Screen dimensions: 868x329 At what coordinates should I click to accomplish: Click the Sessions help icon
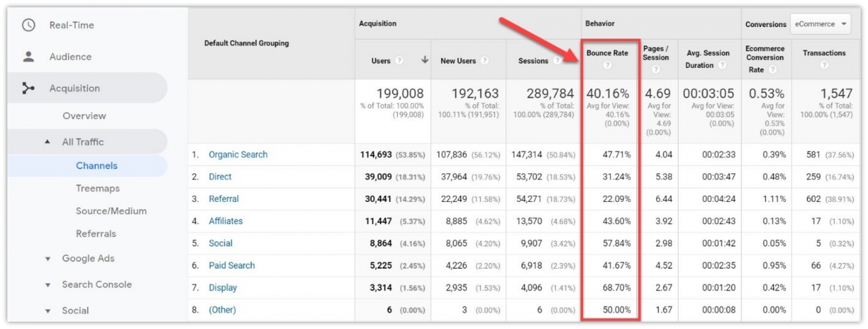[558, 61]
